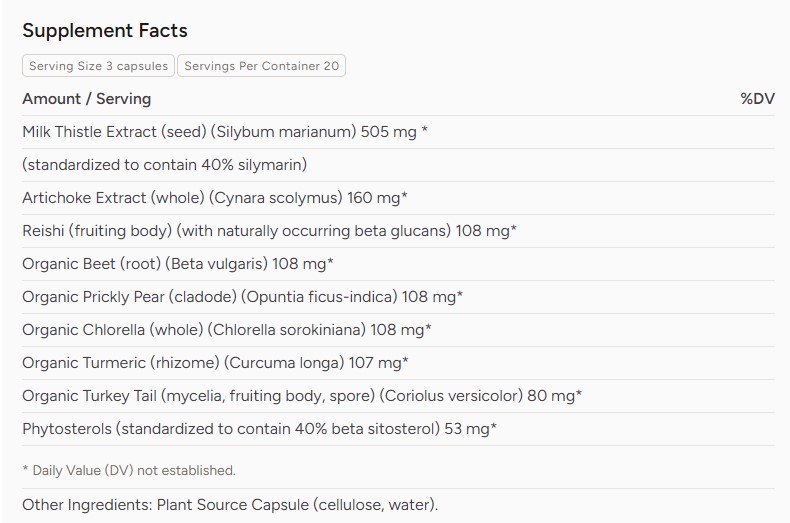Select the Organic Beet root row

pos(398,264)
